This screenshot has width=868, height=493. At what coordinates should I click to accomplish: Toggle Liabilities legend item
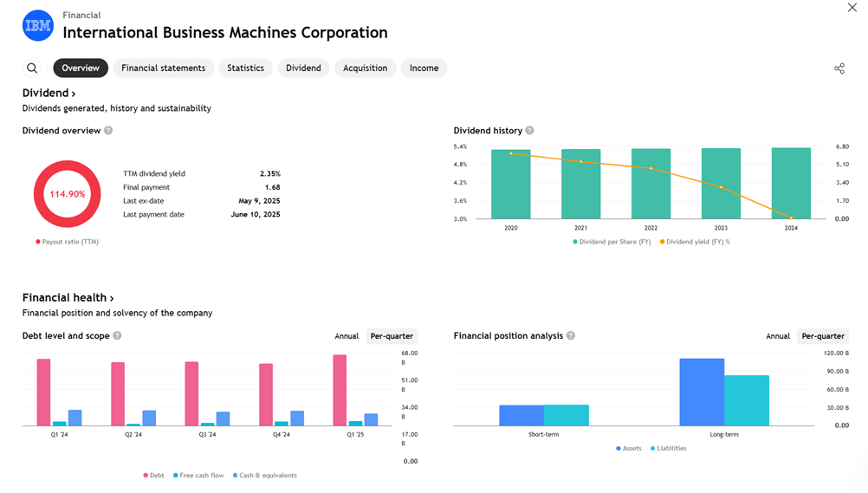[668, 448]
